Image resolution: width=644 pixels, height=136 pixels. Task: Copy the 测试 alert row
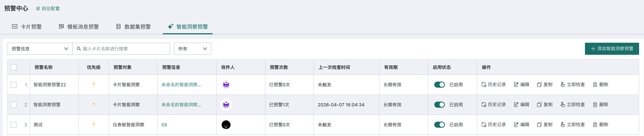545,125
